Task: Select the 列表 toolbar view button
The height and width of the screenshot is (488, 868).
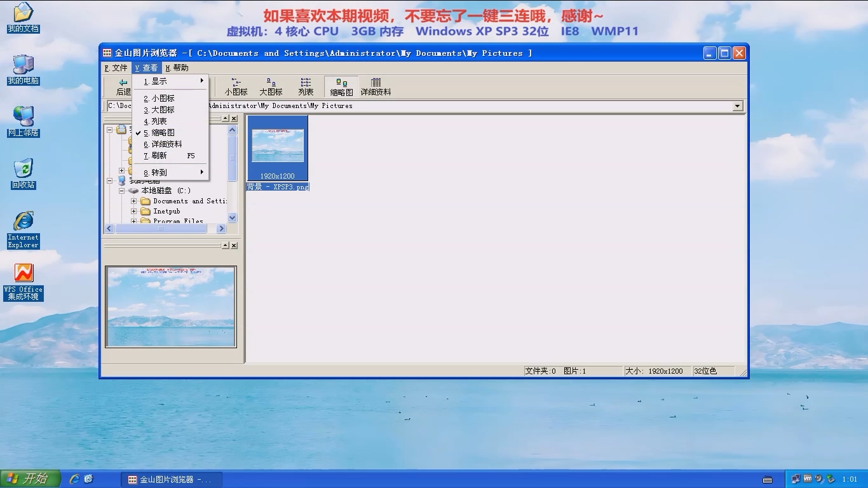Action: (x=306, y=87)
